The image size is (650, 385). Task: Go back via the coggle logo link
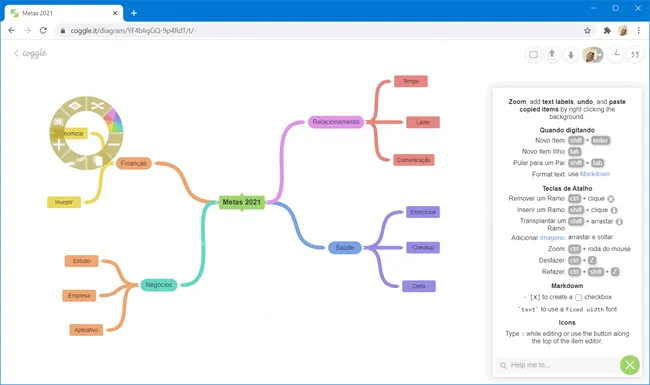(x=30, y=53)
